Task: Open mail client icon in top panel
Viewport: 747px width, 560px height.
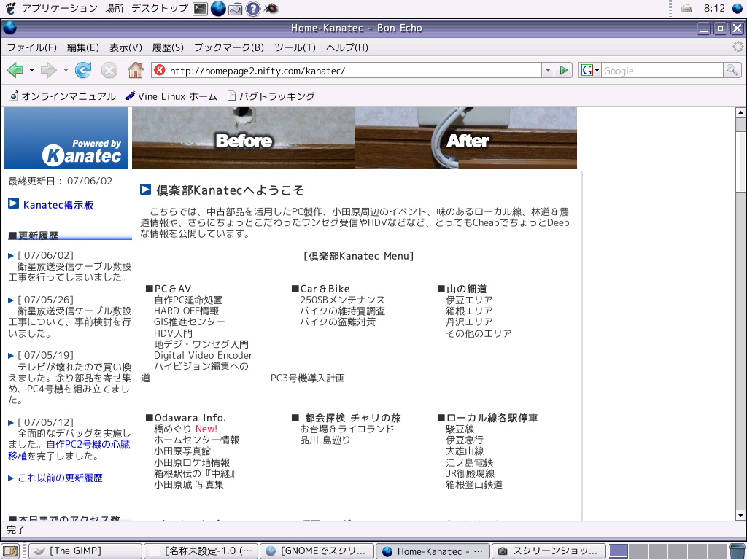Action: pos(236,9)
